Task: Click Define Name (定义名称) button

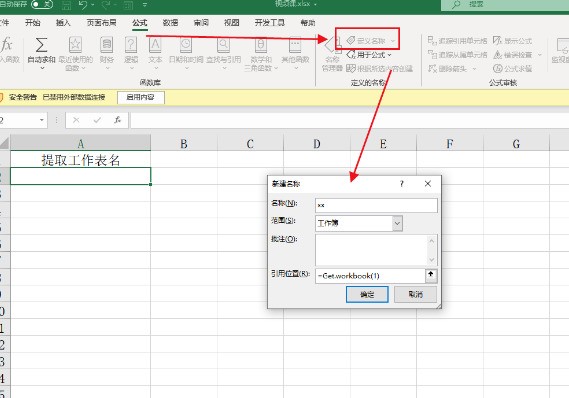Action: [x=370, y=41]
